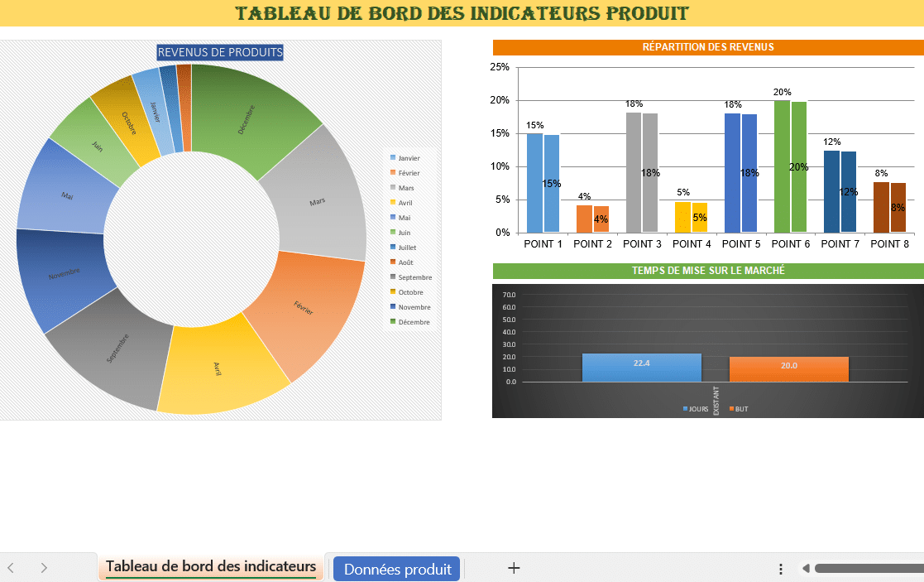Click the horizontal scrollbar left arrow

[805, 569]
